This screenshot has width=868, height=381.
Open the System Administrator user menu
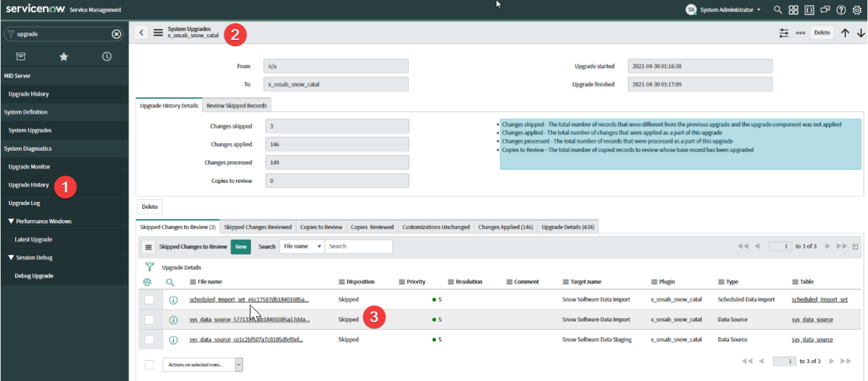coord(723,9)
